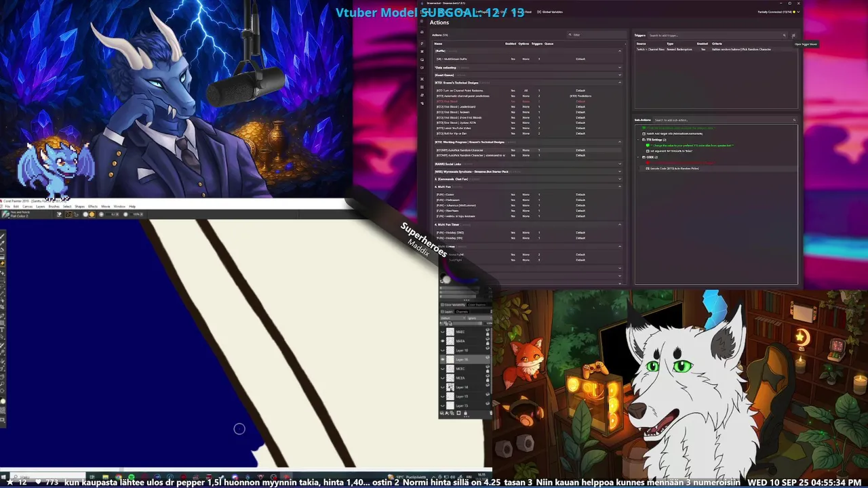This screenshot has height=488, width=868.
Task: Switch to the Channels tab in Painter
Action: pyautogui.click(x=462, y=312)
